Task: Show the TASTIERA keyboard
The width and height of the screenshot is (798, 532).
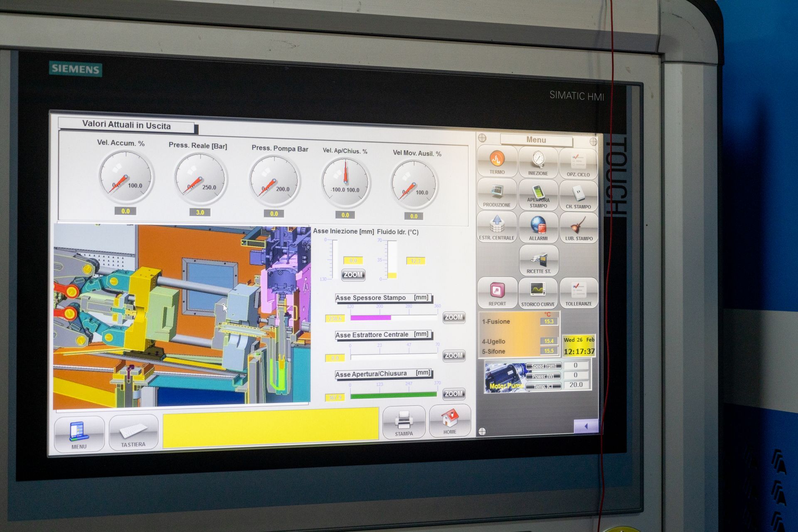Action: click(x=133, y=433)
